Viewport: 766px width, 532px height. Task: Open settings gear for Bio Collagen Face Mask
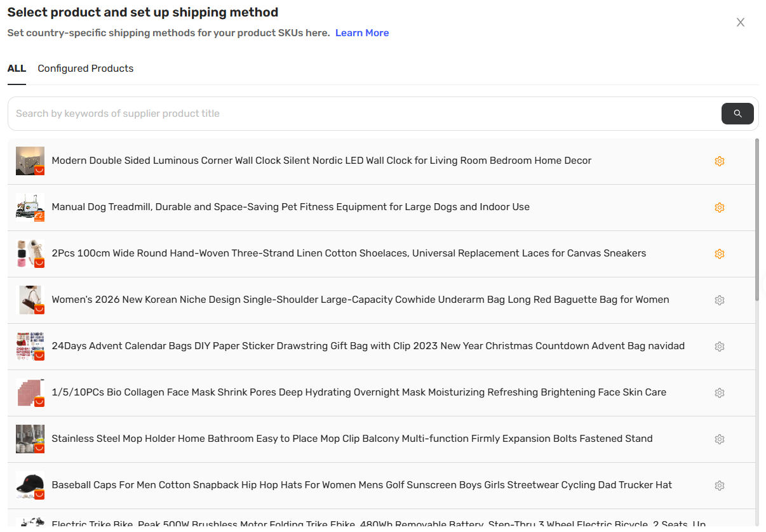click(720, 393)
